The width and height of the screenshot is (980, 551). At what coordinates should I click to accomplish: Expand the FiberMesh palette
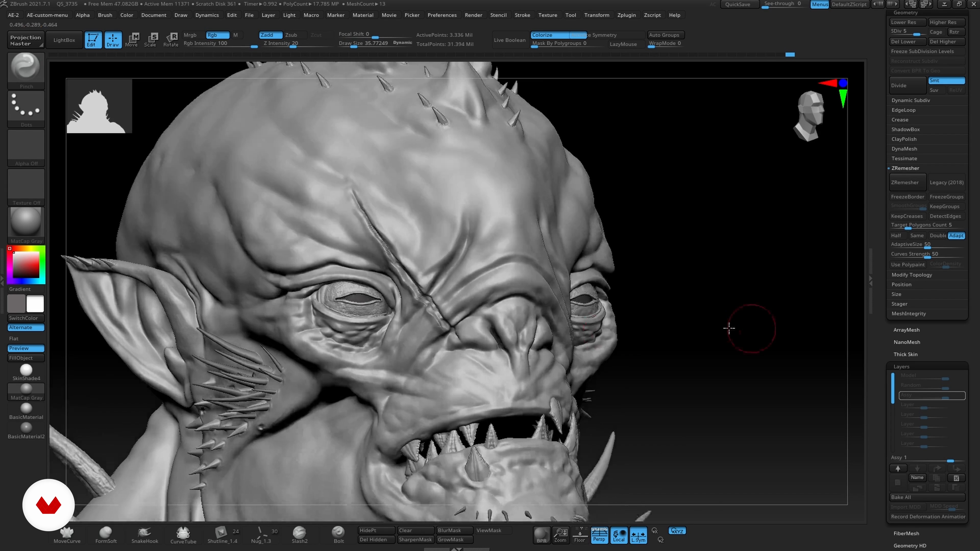coord(906,533)
